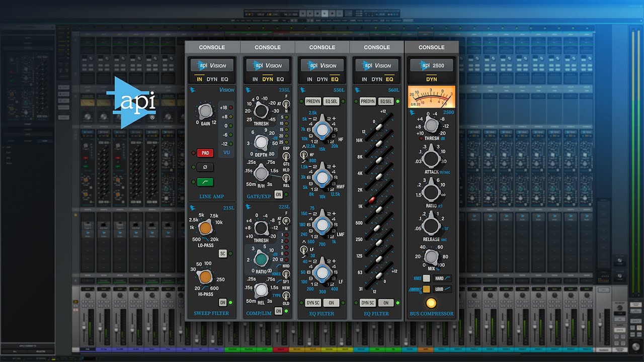Click the orange HI-PASS knob on 215L
The height and width of the screenshot is (362, 644).
pos(205,276)
